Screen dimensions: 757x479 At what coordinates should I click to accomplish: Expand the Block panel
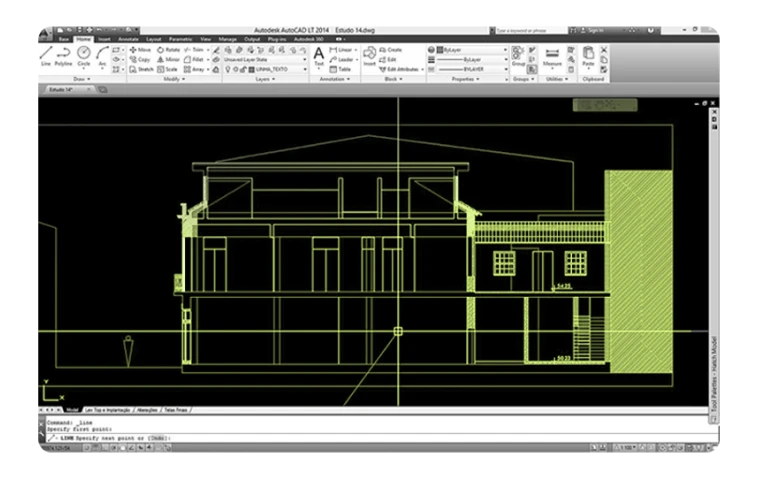393,79
